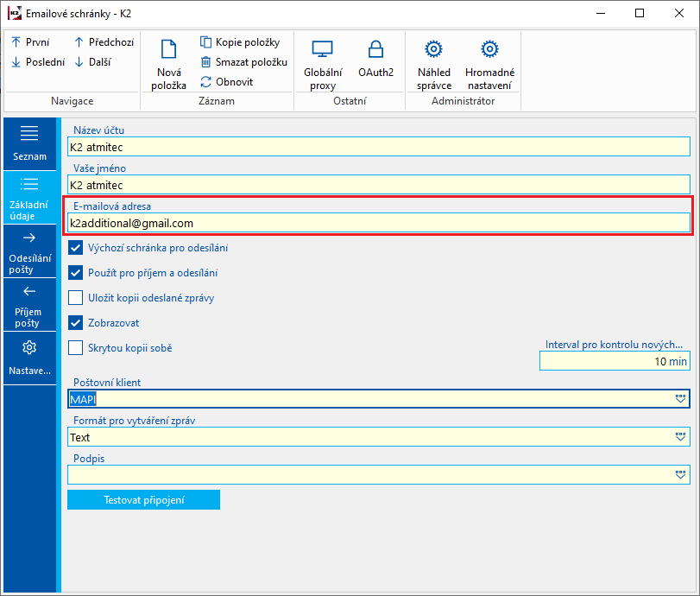Click Kopie položky in toolbar
Screen dimensions: 700x596
(x=240, y=41)
